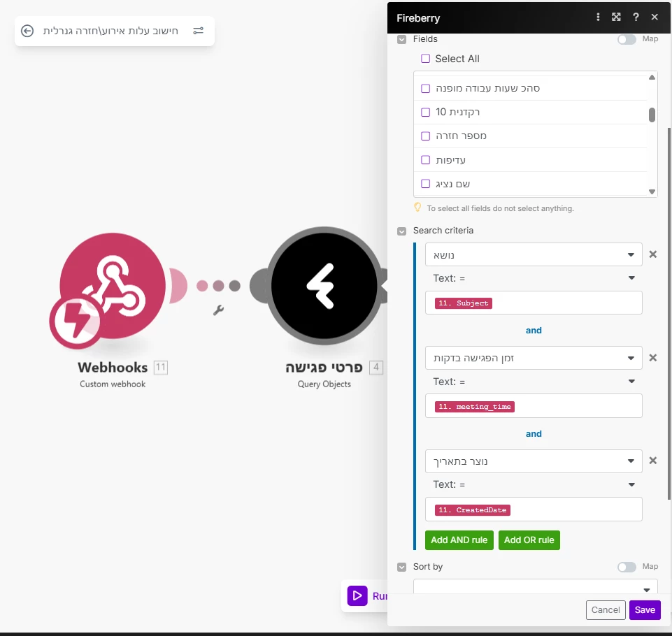The image size is (672, 636).
Task: Remove the נוצר בתאריך search rule
Action: click(652, 461)
